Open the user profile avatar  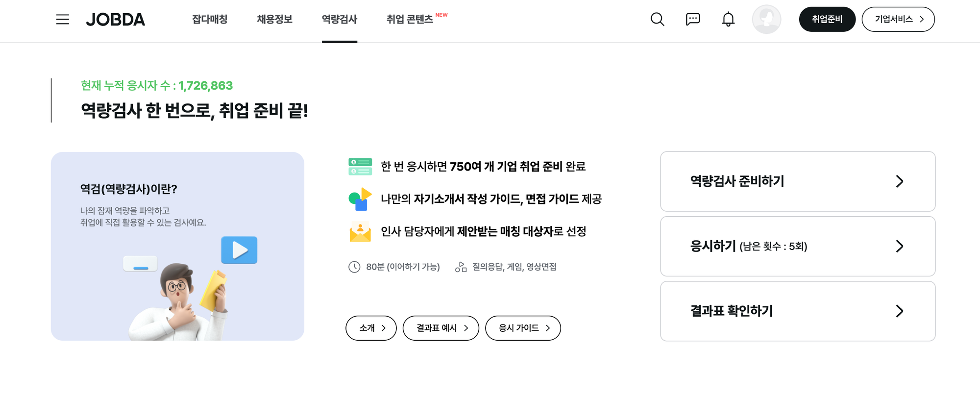pyautogui.click(x=766, y=20)
